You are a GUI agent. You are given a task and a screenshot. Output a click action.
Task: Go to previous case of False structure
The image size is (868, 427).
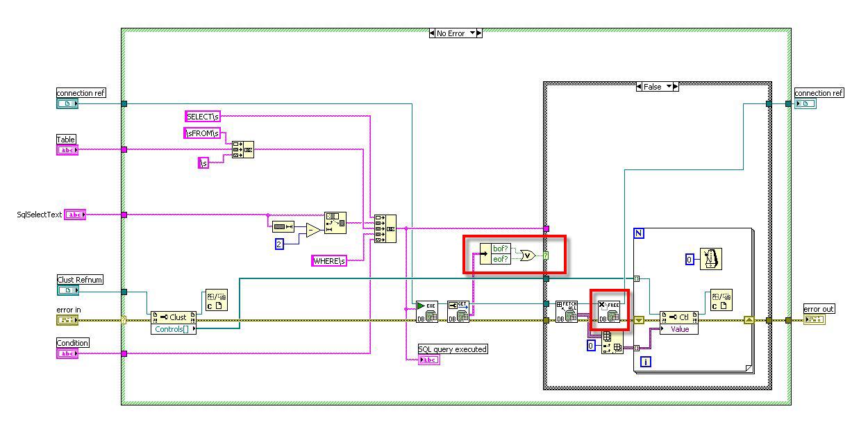pos(639,87)
